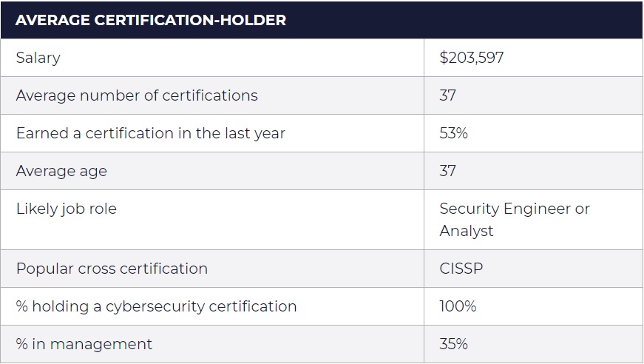
Task: Click the 35% management value
Action: pos(453,344)
